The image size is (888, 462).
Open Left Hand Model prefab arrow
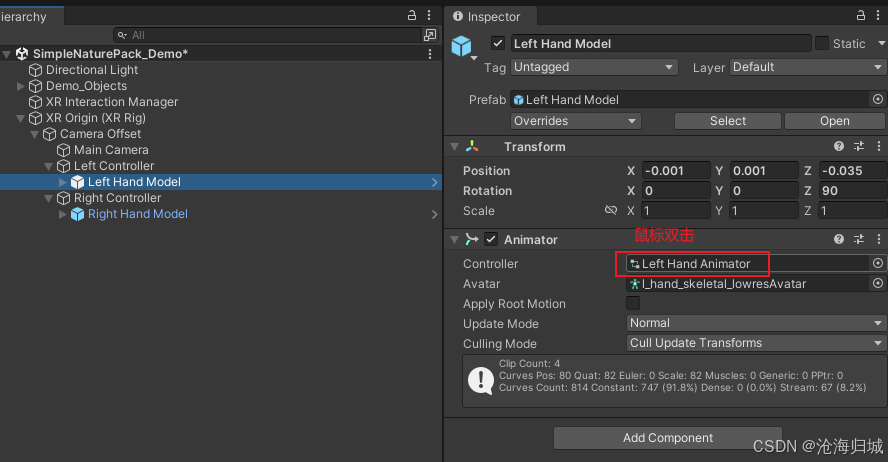(434, 182)
